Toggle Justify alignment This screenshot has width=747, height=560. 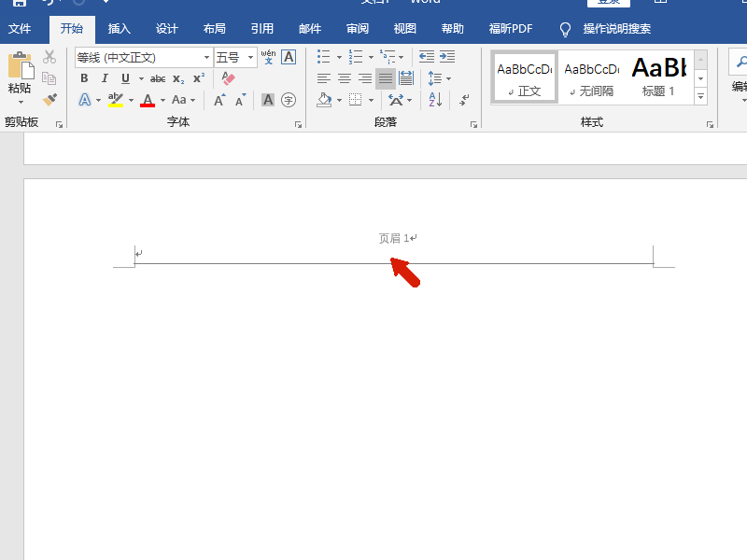click(386, 78)
